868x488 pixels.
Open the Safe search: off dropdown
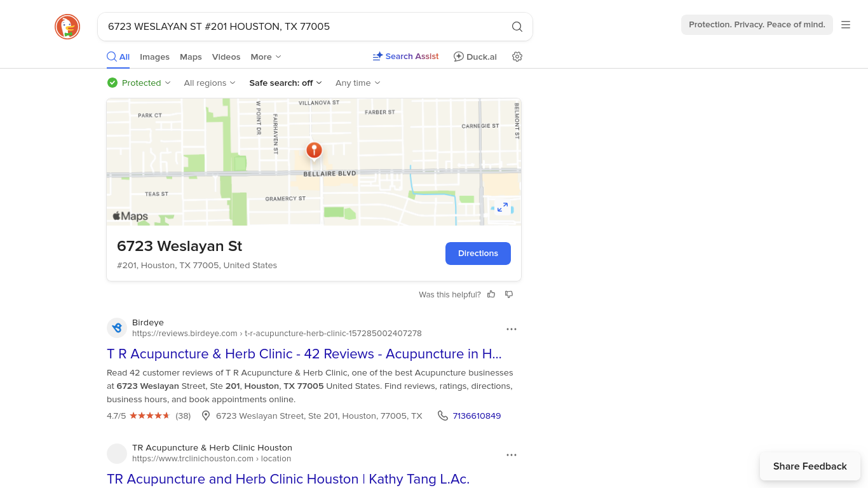point(285,83)
